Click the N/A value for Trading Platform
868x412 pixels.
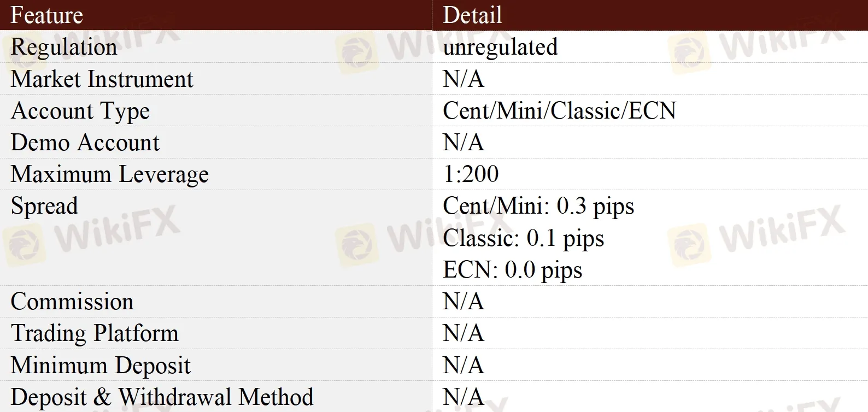[464, 333]
